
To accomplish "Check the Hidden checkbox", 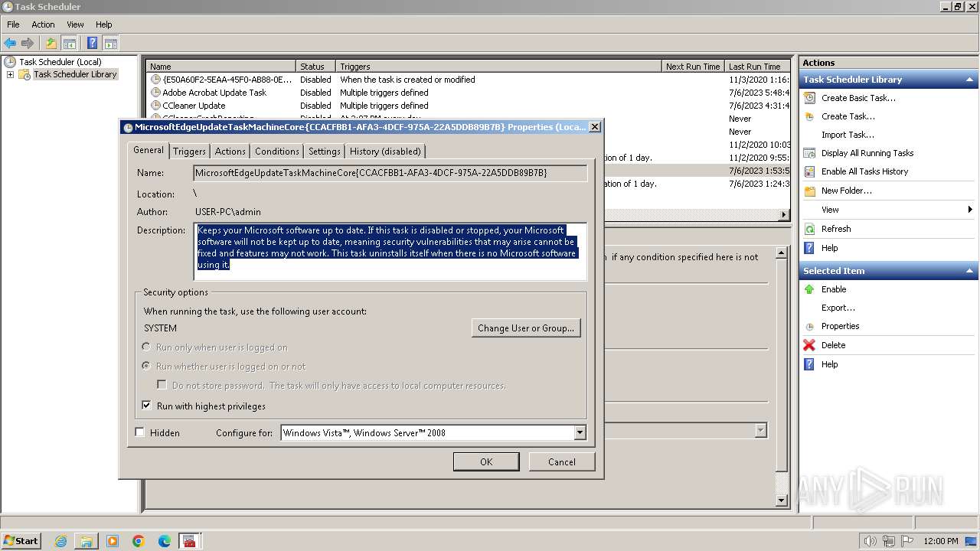I will coord(139,432).
